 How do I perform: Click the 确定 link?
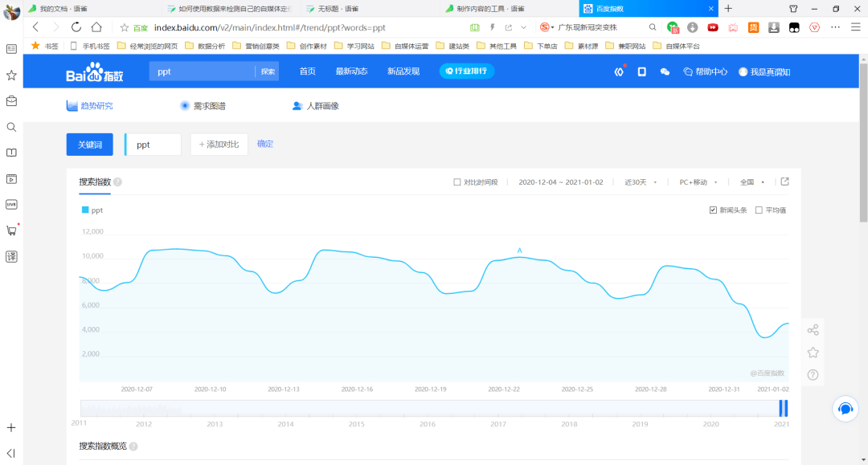pos(265,144)
